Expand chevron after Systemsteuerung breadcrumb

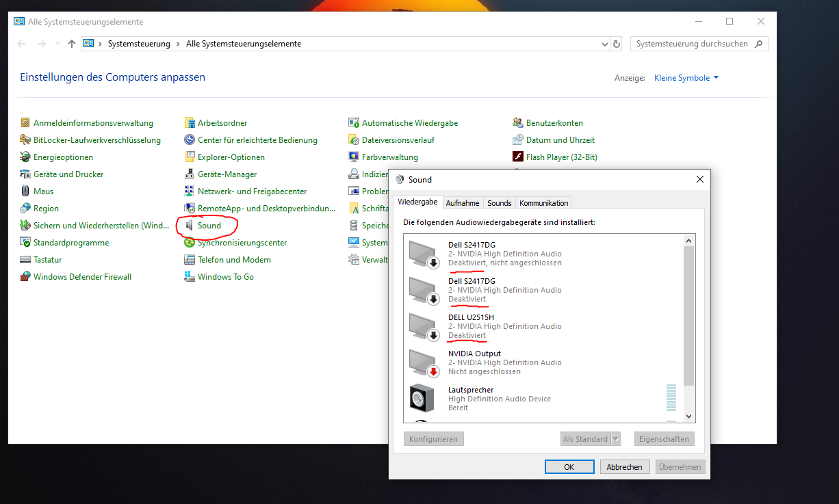point(178,44)
